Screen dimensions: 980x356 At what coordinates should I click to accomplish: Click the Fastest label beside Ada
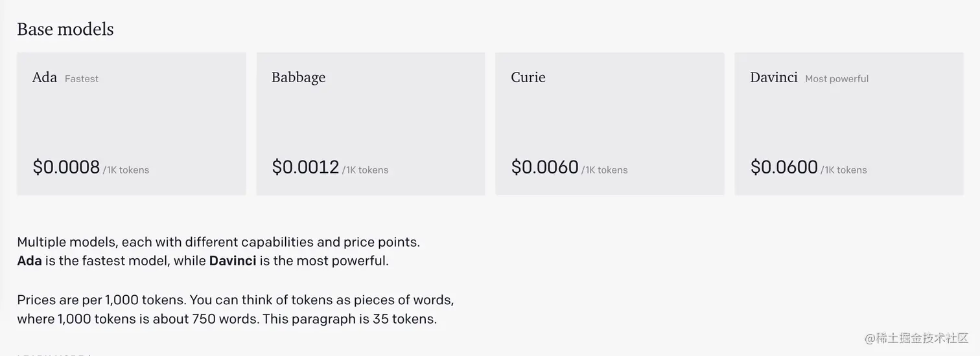click(82, 79)
